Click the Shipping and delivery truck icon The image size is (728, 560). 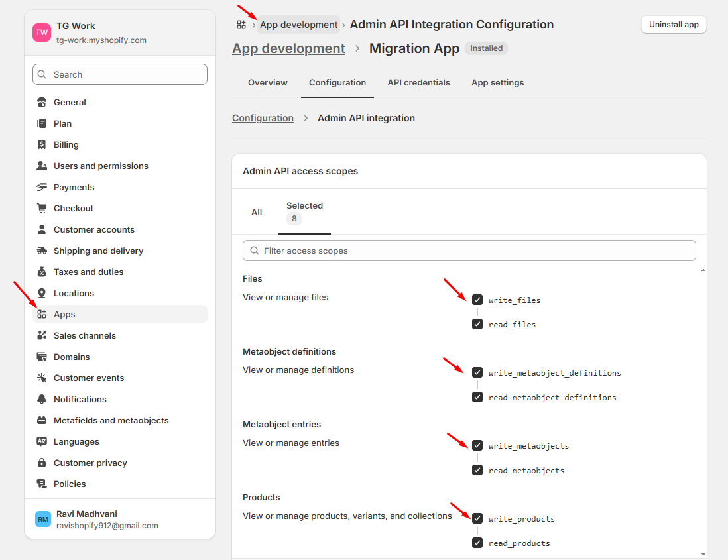click(x=42, y=251)
